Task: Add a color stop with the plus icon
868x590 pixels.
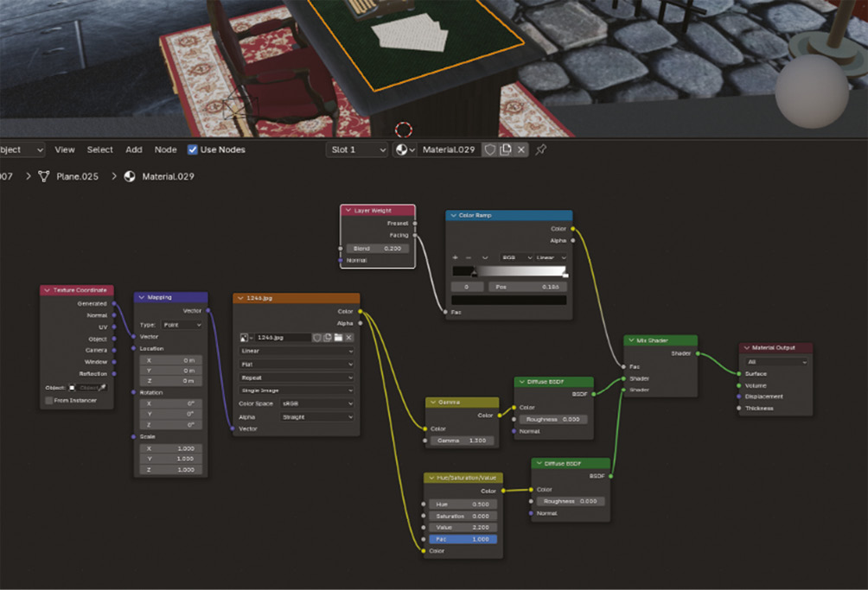Action: 456,257
